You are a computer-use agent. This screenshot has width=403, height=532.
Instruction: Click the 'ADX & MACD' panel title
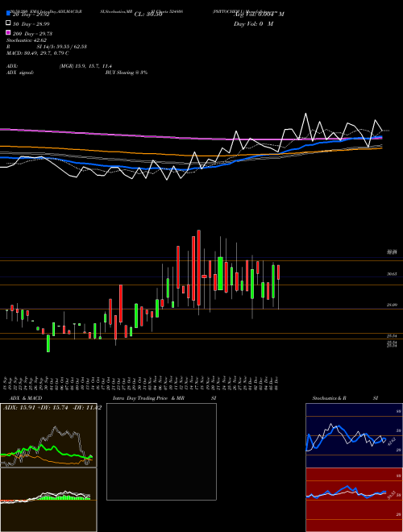tap(26, 398)
